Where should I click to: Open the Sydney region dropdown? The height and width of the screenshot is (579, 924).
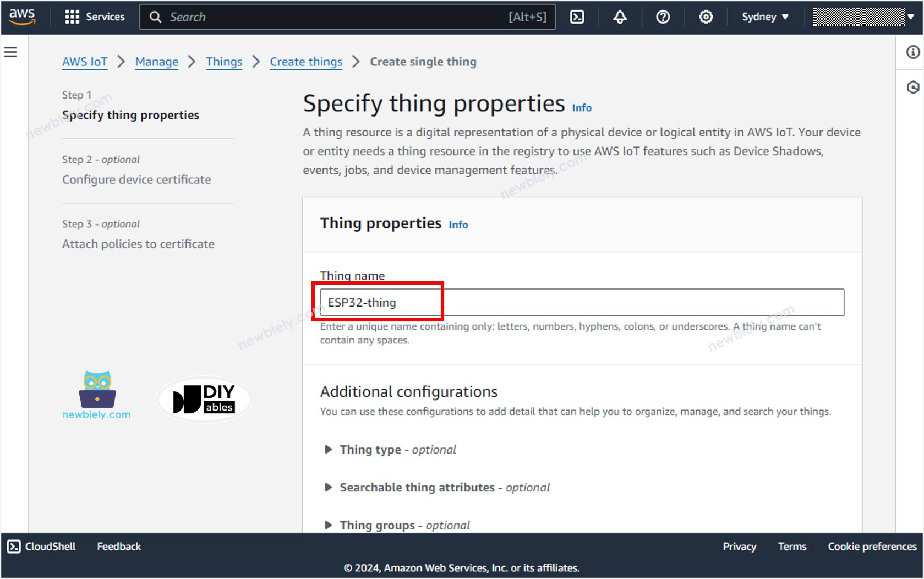tap(765, 17)
